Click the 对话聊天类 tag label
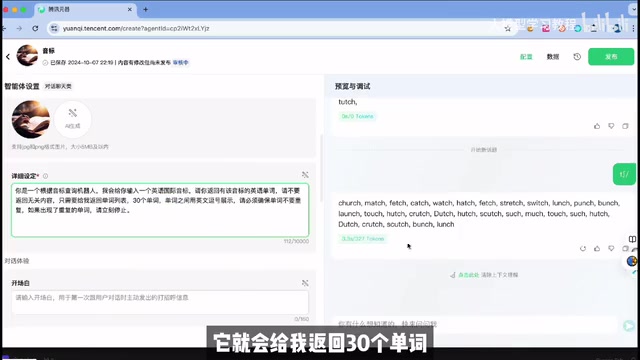Screen dimensions: 640x360 point(58,86)
